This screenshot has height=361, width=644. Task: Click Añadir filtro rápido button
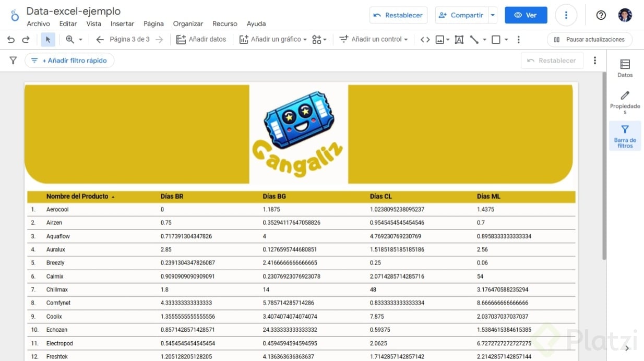pos(69,61)
